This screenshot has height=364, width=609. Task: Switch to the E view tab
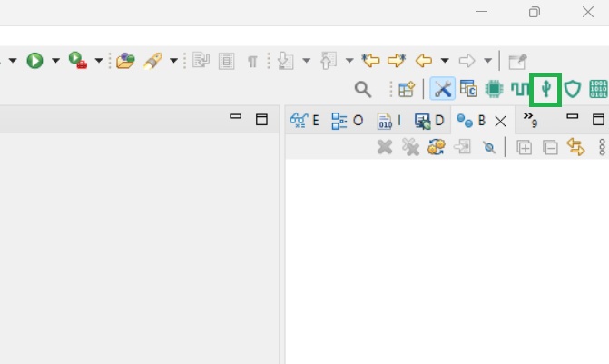(304, 120)
